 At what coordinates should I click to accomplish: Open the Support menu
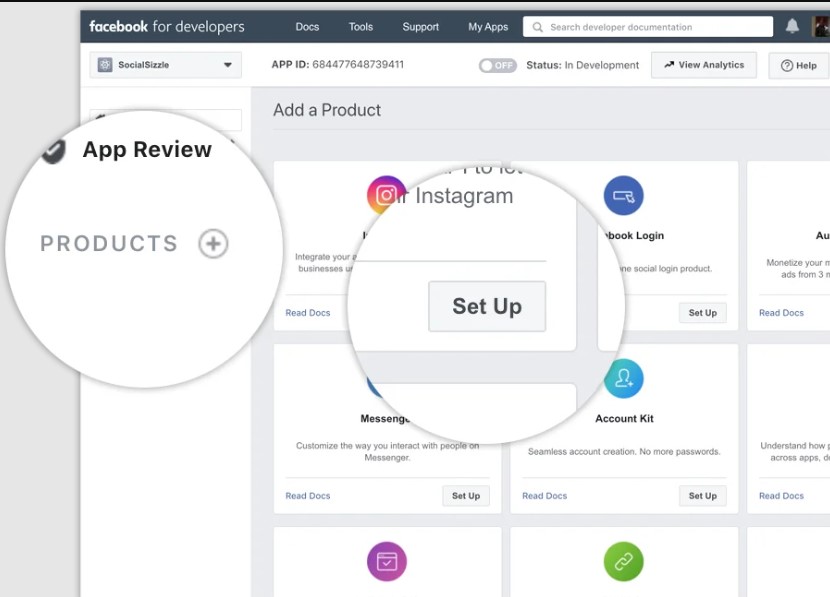(421, 27)
